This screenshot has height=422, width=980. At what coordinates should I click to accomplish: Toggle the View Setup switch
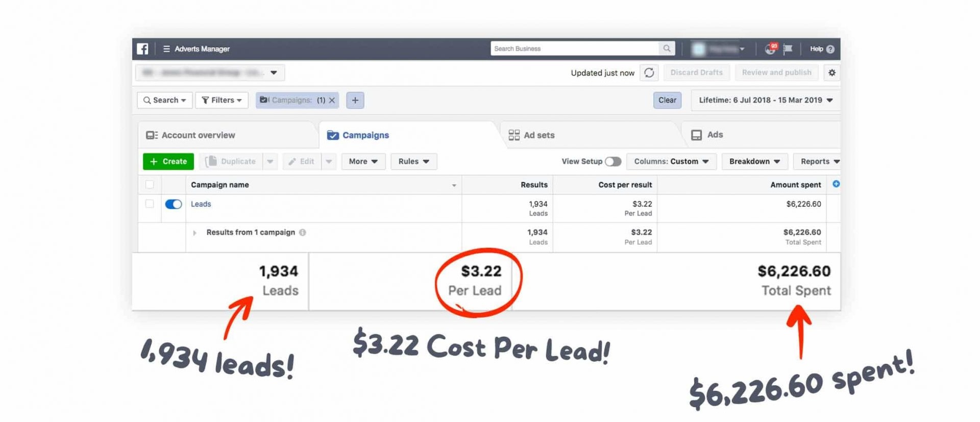pyautogui.click(x=613, y=161)
